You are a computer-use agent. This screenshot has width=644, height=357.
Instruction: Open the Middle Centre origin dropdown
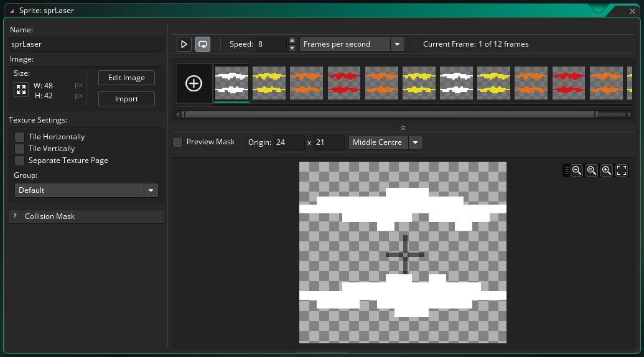point(386,142)
